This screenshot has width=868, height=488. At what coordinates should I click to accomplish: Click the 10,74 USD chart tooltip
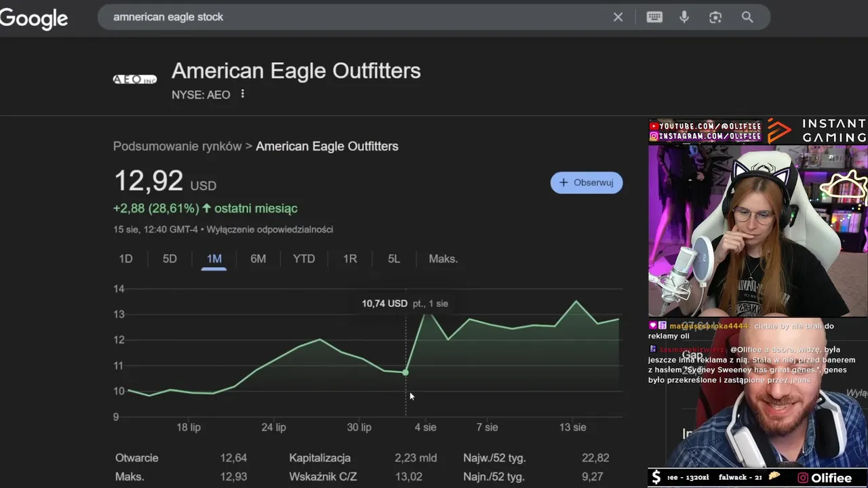click(x=405, y=304)
